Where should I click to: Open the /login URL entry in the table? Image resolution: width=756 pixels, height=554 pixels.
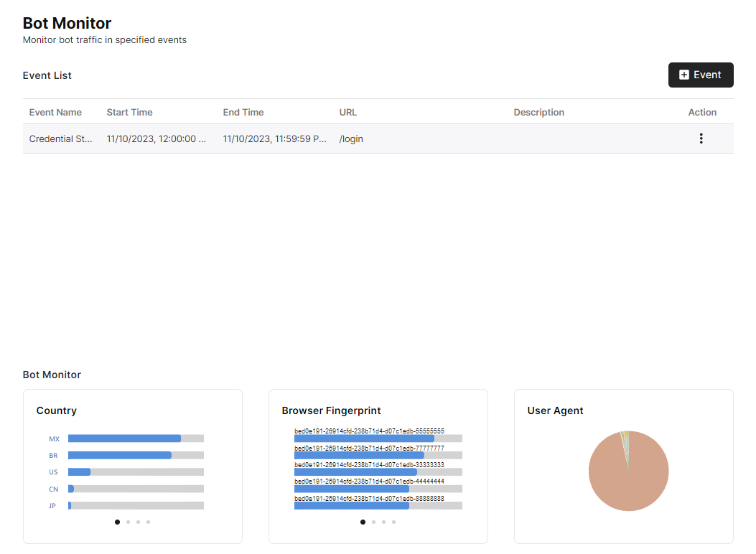tap(351, 138)
